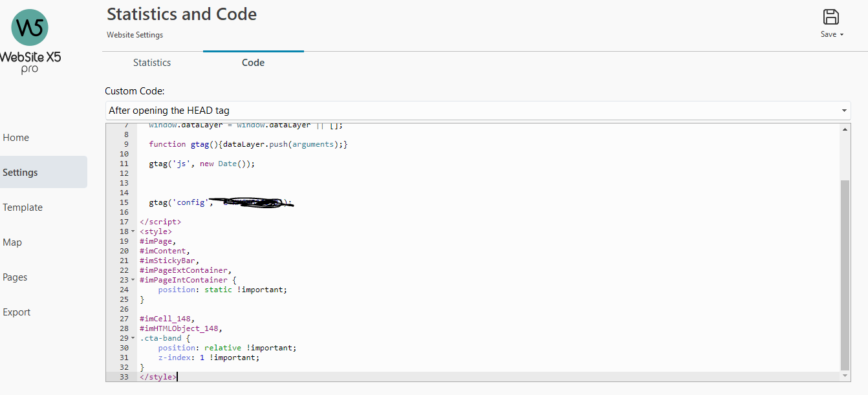The width and height of the screenshot is (868, 395).
Task: Navigate to the Pages section
Action: [x=15, y=277]
